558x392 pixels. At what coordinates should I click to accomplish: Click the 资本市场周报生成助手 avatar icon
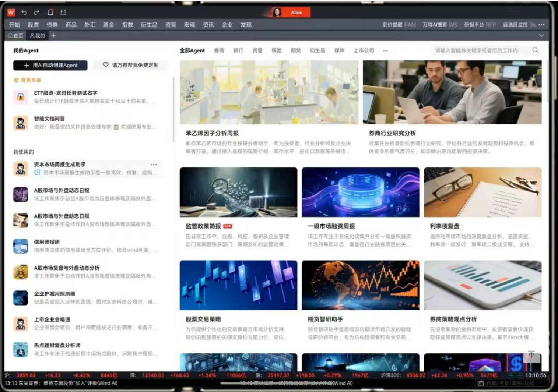coord(21,169)
